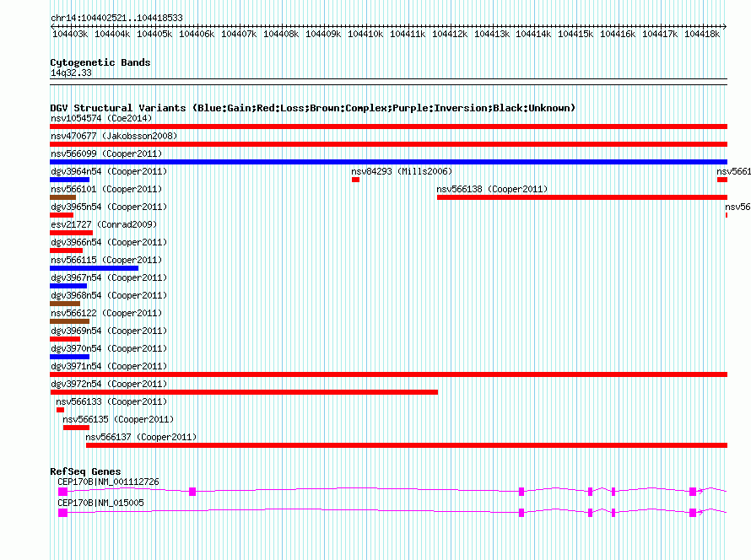
Task: Click the esv21727 red loss bar
Action: (x=72, y=233)
